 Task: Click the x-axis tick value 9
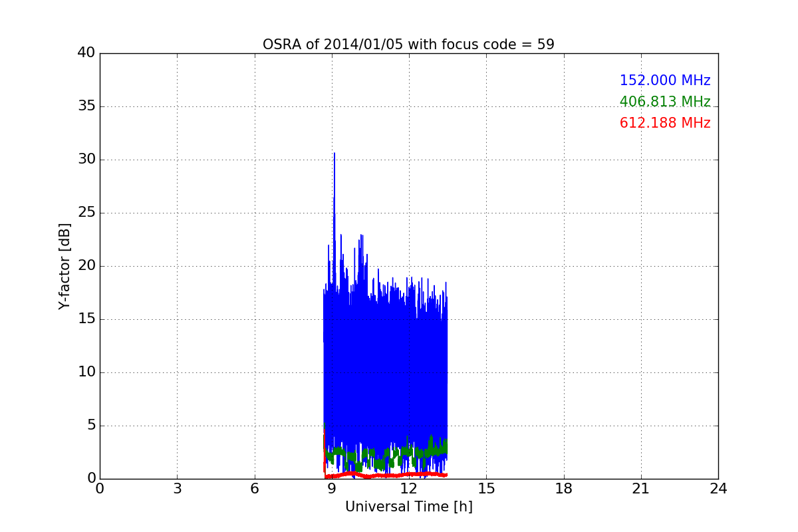[331, 489]
